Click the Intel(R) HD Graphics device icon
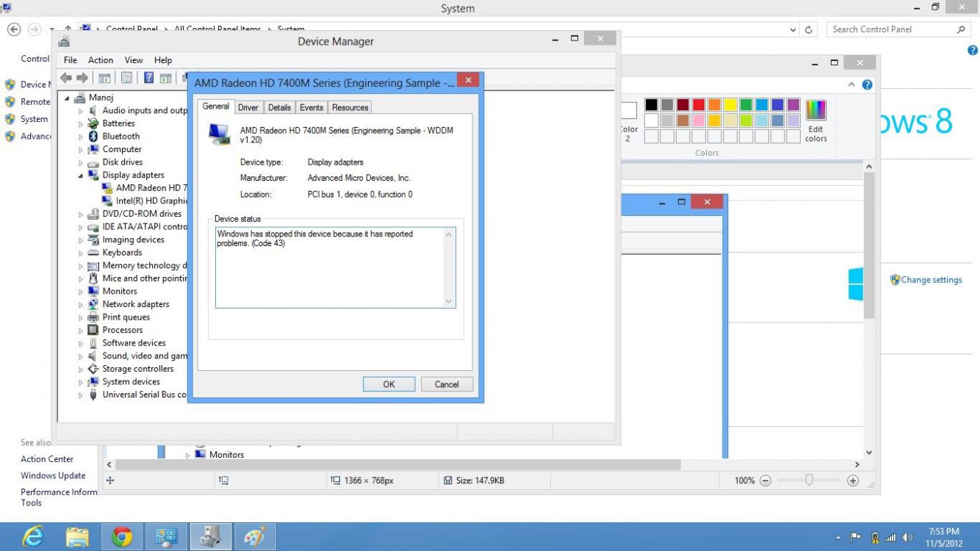Viewport: 980px width, 551px height. click(107, 201)
